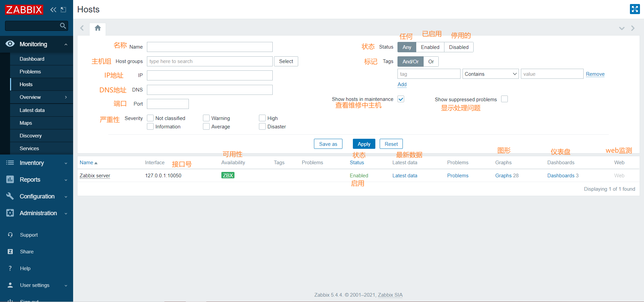
Task: Click the Remove tag link
Action: pyautogui.click(x=595, y=74)
